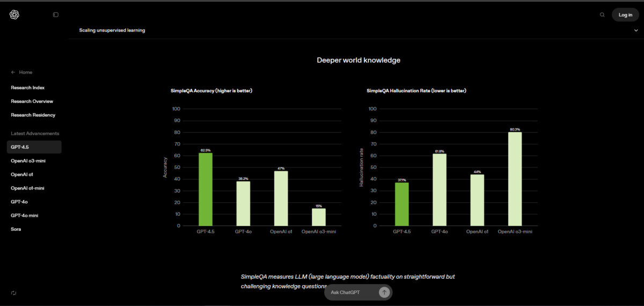644x306 pixels.
Task: Click the back arrow beside Home
Action: coord(13,72)
